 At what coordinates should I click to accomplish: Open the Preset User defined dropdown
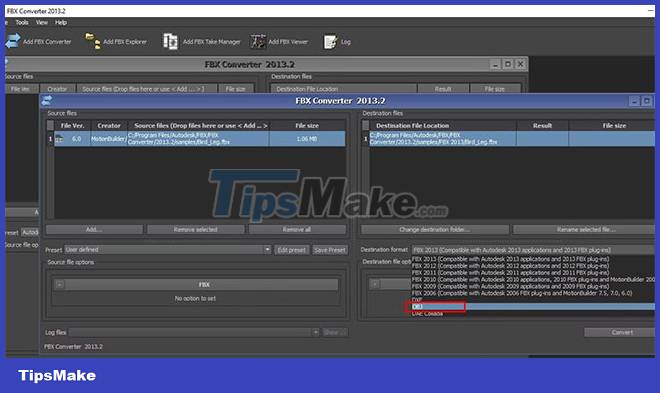(168, 250)
